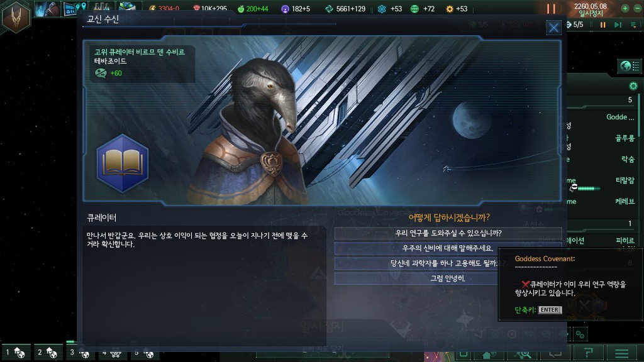
Task: Choose '우주의 신비에 대해 말해주세요' reply
Action: click(x=448, y=248)
